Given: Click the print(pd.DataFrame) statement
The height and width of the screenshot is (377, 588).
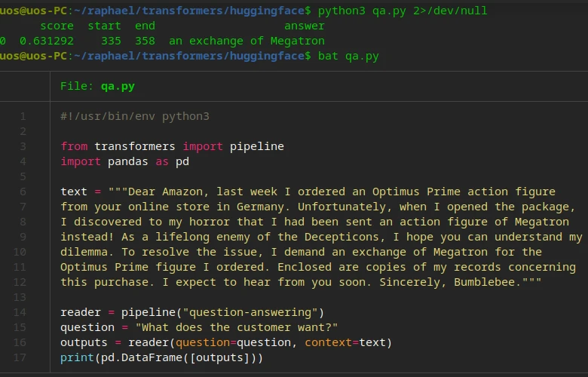Looking at the screenshot, I should click(162, 357).
